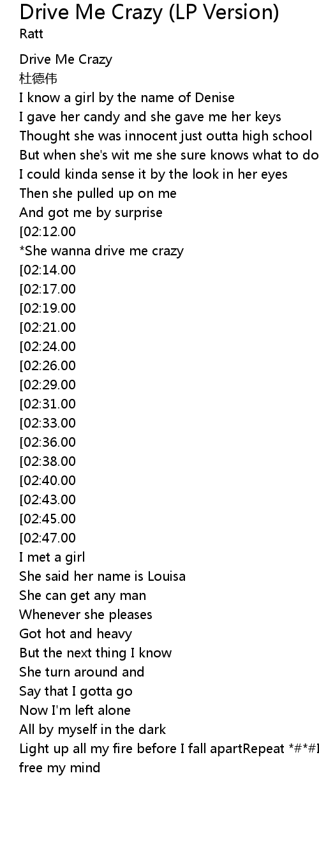Screen dimensions: 319x868
Task: Click the timestamp 02:24.00
Action: (47, 347)
